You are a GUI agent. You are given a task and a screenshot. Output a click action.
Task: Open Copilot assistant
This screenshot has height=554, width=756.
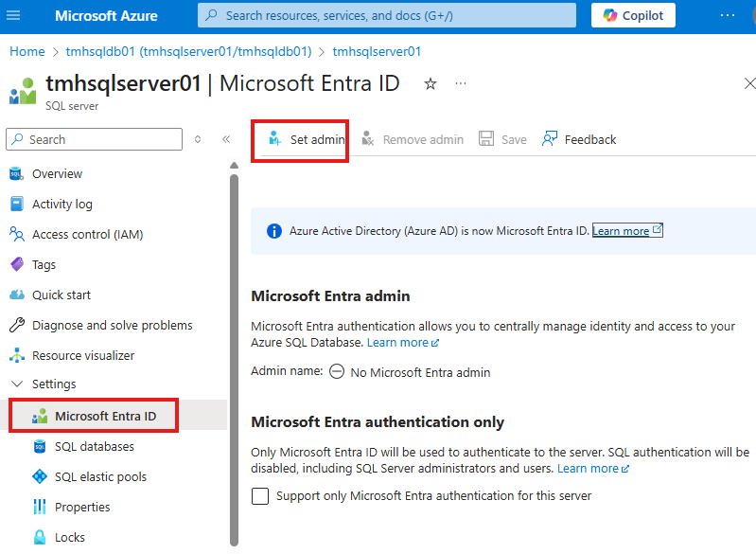pyautogui.click(x=633, y=15)
